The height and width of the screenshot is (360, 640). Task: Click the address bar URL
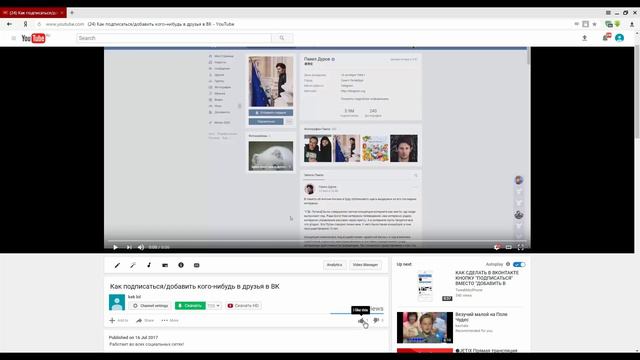tap(65, 24)
